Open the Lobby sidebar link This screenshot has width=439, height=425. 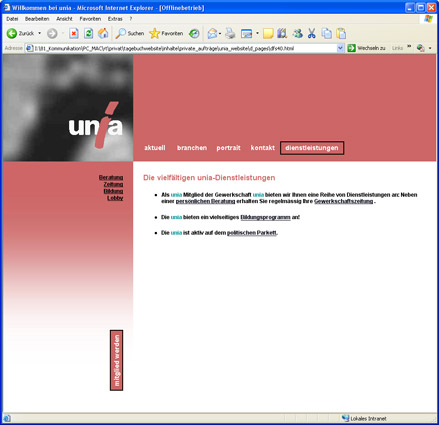pyautogui.click(x=115, y=198)
